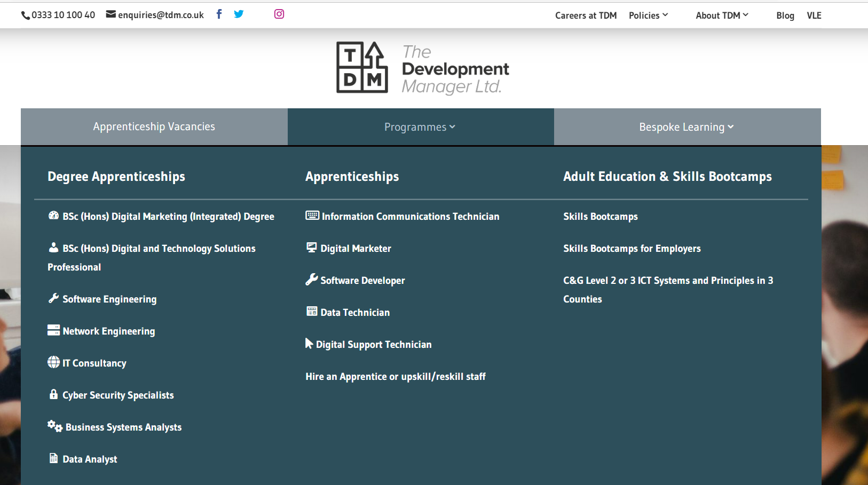Click the monitor icon beside Digital Marketer

312,247
